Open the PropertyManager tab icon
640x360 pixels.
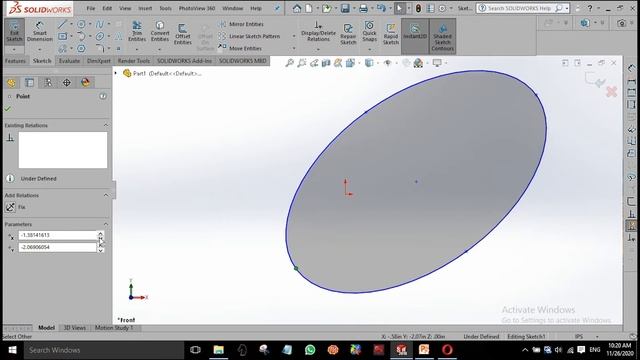point(30,82)
